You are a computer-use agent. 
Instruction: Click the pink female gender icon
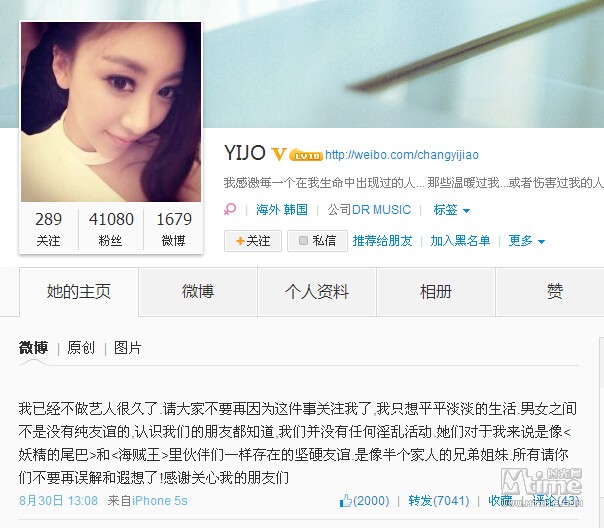pyautogui.click(x=230, y=210)
